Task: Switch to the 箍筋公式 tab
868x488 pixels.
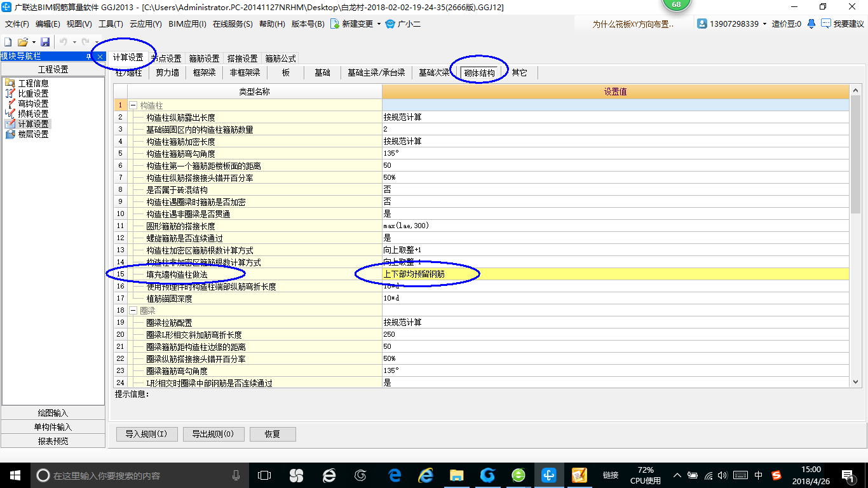Action: (x=280, y=58)
